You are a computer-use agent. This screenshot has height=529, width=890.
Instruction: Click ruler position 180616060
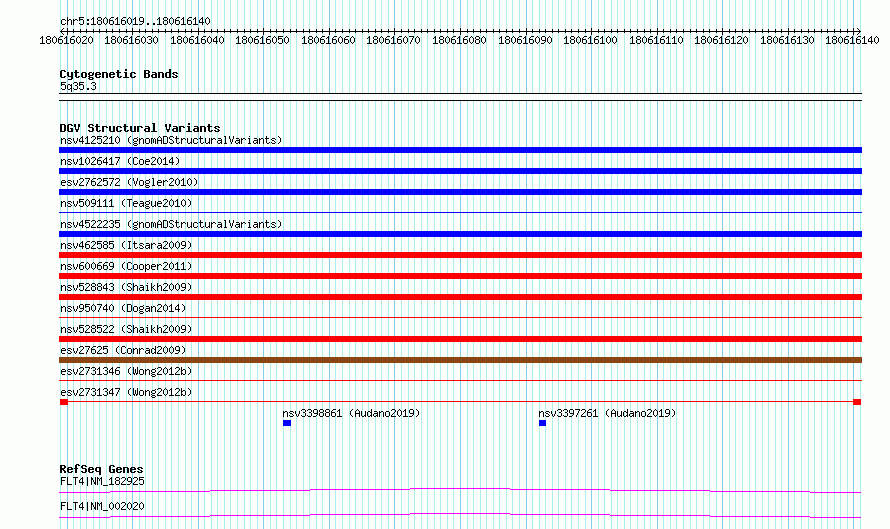click(x=329, y=40)
